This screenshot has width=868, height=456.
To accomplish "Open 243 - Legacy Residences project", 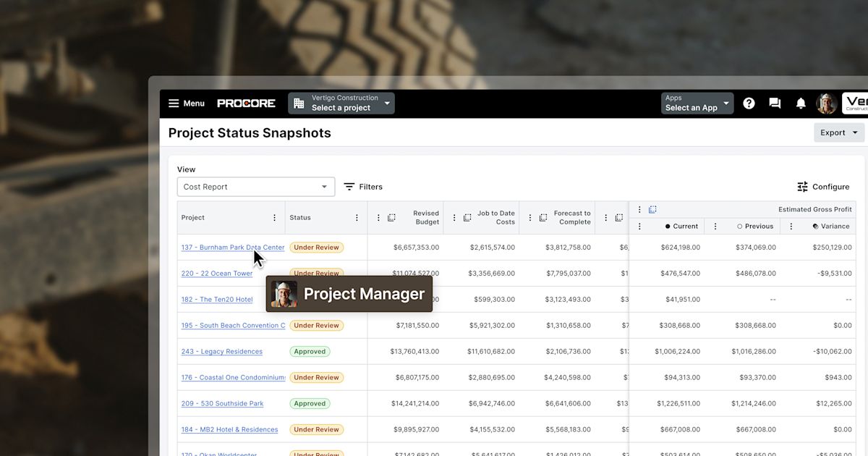I will [x=222, y=352].
